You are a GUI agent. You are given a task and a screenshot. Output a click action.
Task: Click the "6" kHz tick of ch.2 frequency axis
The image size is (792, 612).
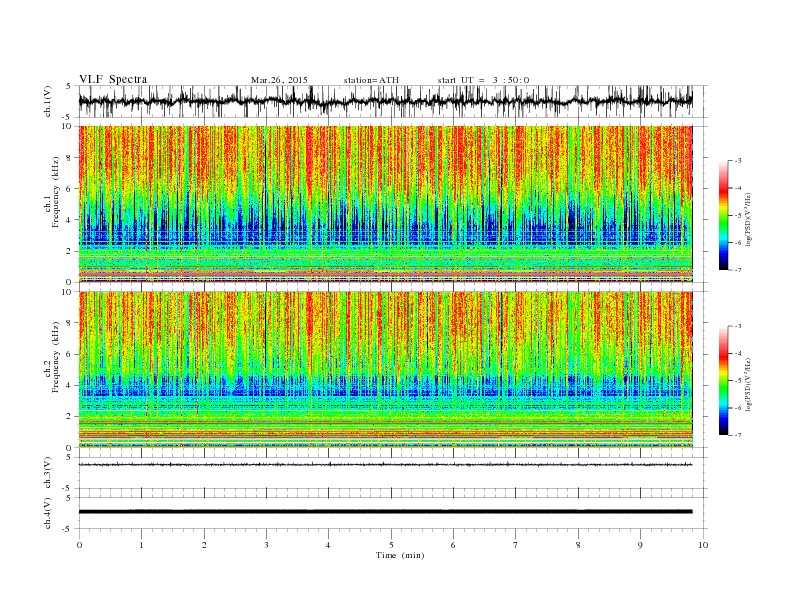click(69, 354)
